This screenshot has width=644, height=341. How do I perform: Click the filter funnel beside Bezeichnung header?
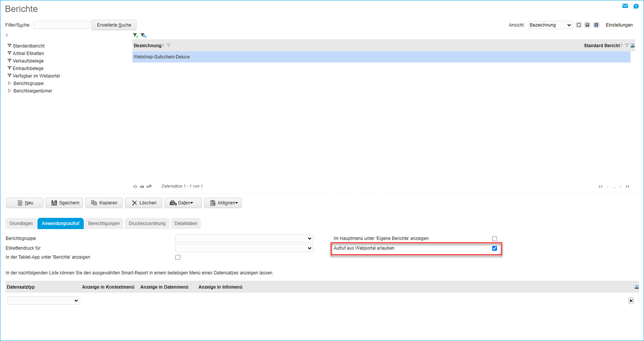[x=169, y=46]
